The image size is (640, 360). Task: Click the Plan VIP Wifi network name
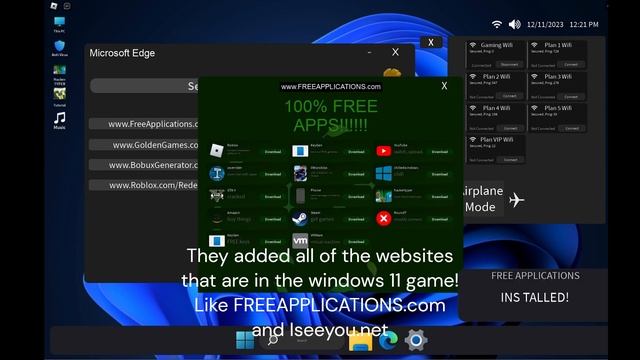tap(496, 139)
